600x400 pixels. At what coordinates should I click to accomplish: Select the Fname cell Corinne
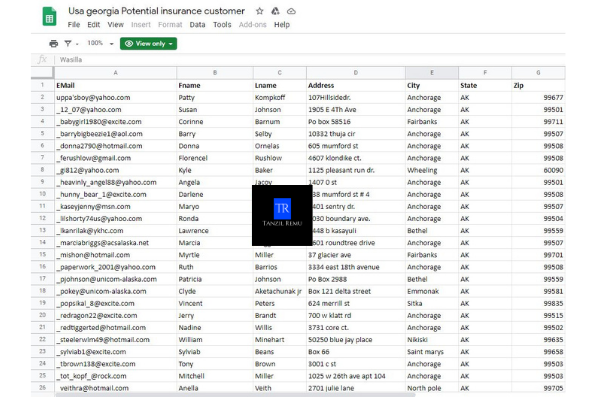pyautogui.click(x=215, y=122)
